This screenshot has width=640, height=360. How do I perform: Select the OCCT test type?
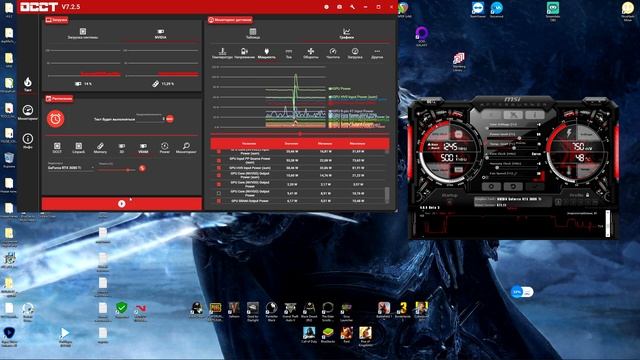click(x=57, y=148)
